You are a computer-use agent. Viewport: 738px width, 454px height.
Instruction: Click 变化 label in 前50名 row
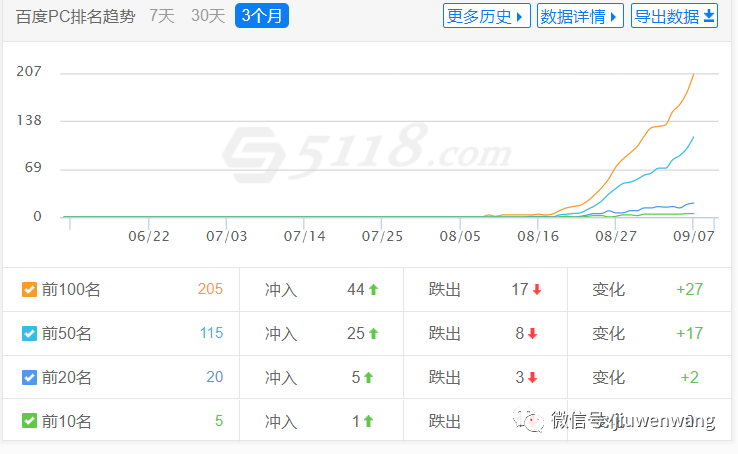coord(609,334)
